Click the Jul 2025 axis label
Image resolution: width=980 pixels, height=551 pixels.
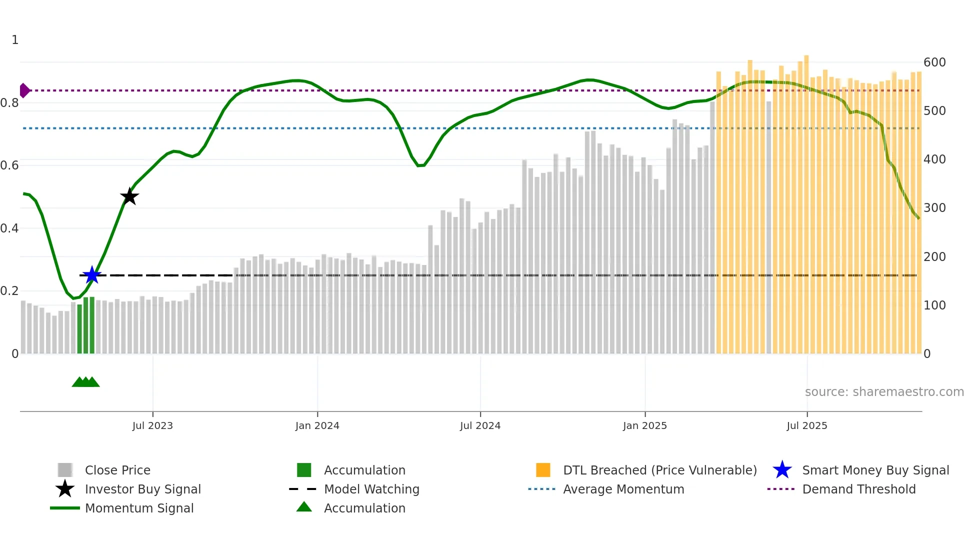pyautogui.click(x=806, y=425)
